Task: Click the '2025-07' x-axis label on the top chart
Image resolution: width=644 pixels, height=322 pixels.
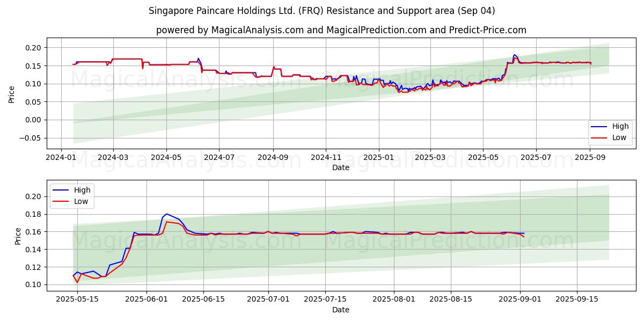Action: pos(536,158)
